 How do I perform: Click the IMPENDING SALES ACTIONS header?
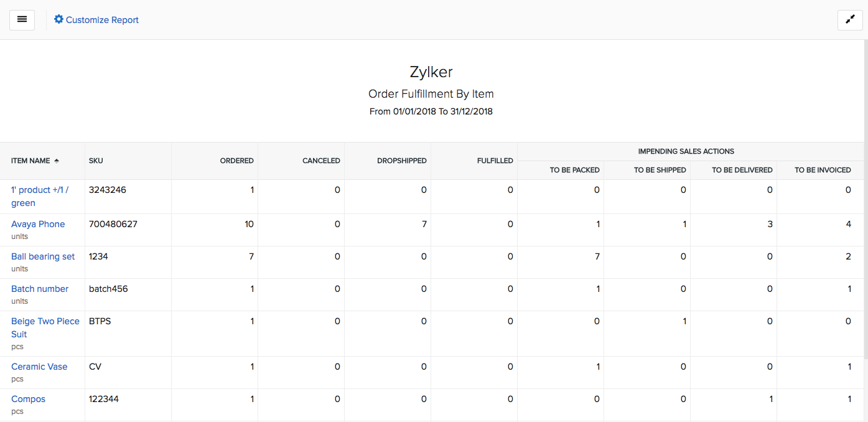click(686, 151)
